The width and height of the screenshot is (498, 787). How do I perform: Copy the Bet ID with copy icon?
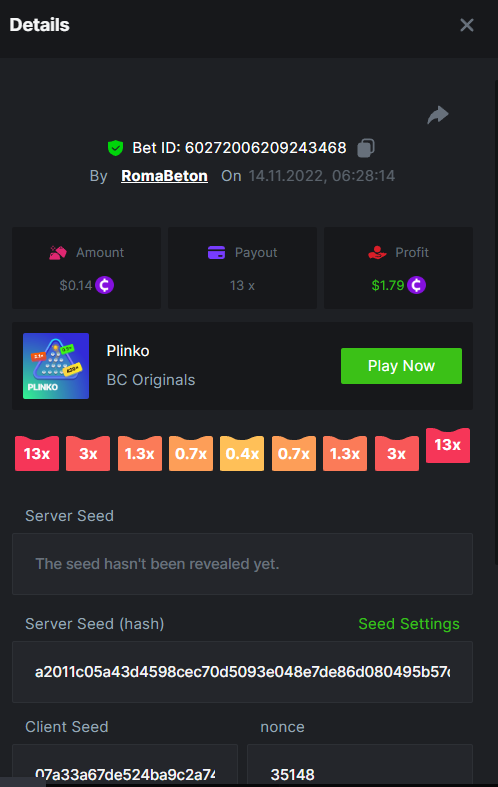(x=366, y=148)
